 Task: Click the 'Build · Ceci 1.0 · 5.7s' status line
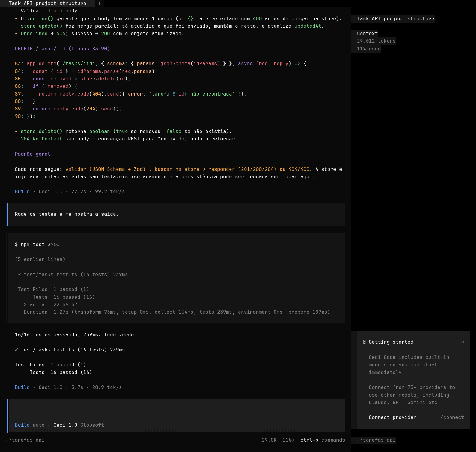tap(68, 387)
